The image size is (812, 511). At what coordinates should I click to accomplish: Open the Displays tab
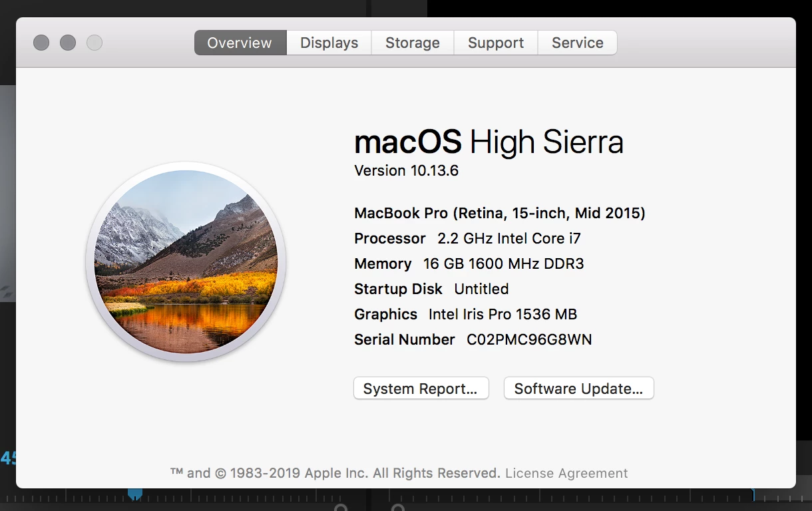tap(329, 43)
